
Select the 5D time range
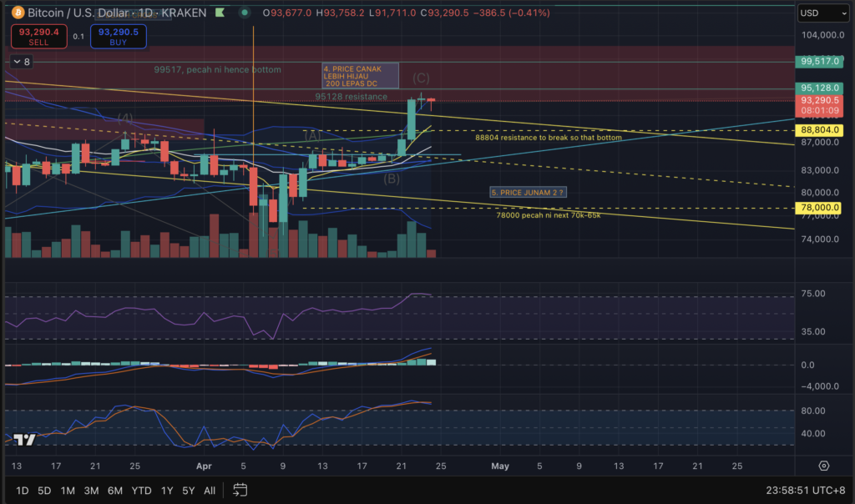44,491
